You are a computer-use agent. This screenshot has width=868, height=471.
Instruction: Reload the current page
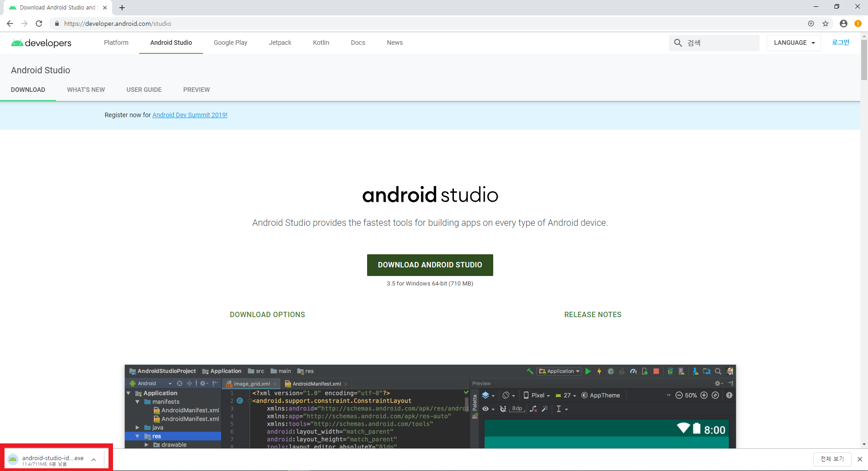(39, 24)
